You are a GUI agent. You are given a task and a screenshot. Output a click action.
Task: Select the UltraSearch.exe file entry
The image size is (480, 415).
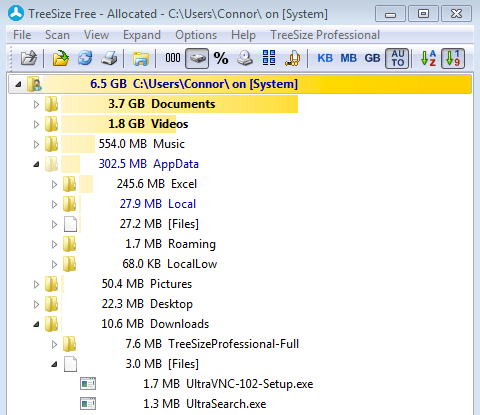(x=226, y=404)
